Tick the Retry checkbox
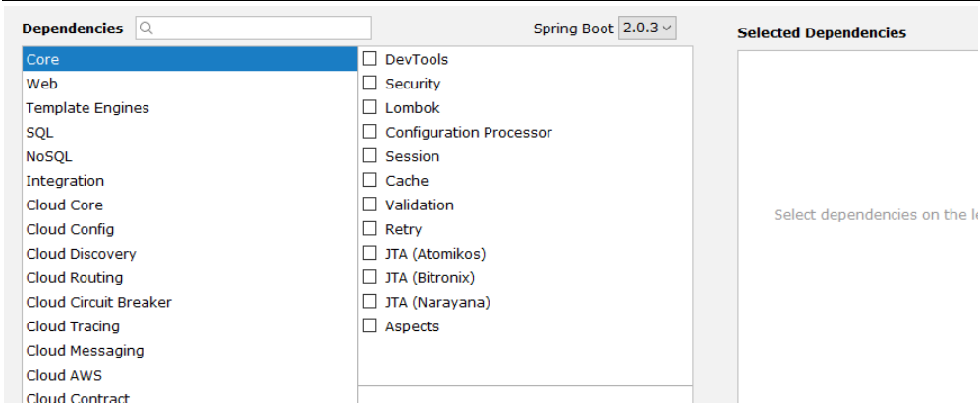This screenshot has height=411, width=980. point(370,229)
